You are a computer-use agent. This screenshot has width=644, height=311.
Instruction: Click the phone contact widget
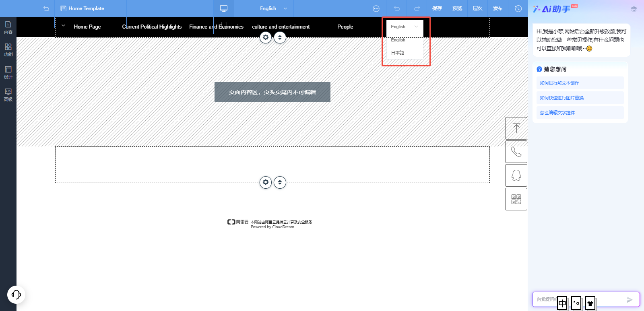click(516, 152)
